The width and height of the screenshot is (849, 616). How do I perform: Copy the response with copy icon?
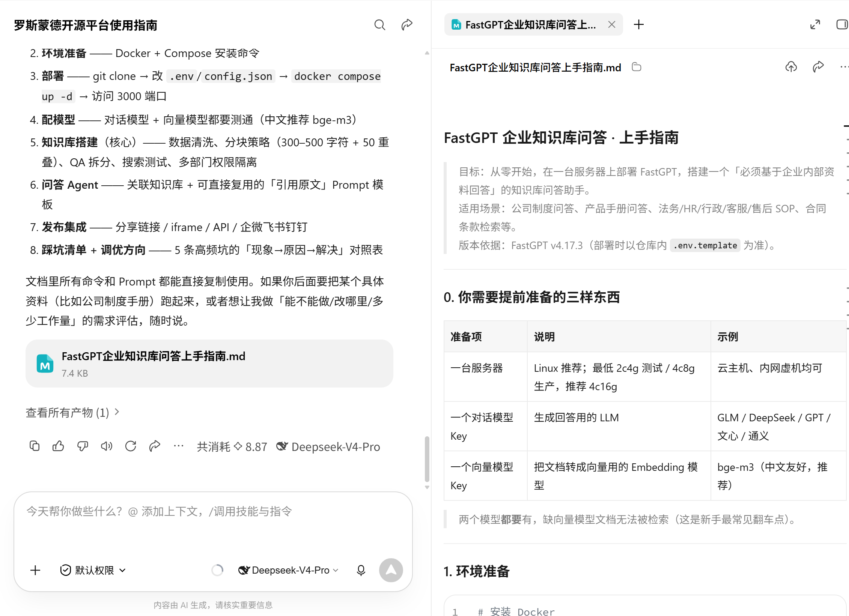pyautogui.click(x=35, y=446)
